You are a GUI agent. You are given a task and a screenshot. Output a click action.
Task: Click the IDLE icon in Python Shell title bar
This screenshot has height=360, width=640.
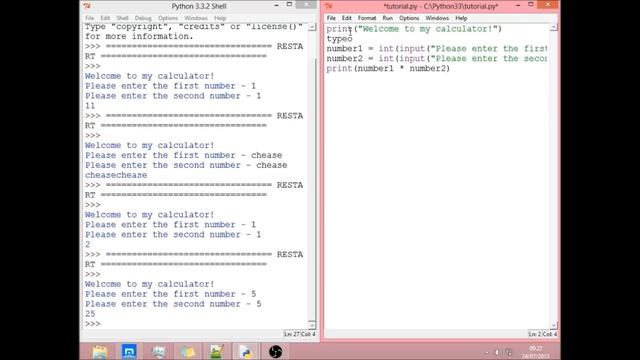click(x=87, y=6)
